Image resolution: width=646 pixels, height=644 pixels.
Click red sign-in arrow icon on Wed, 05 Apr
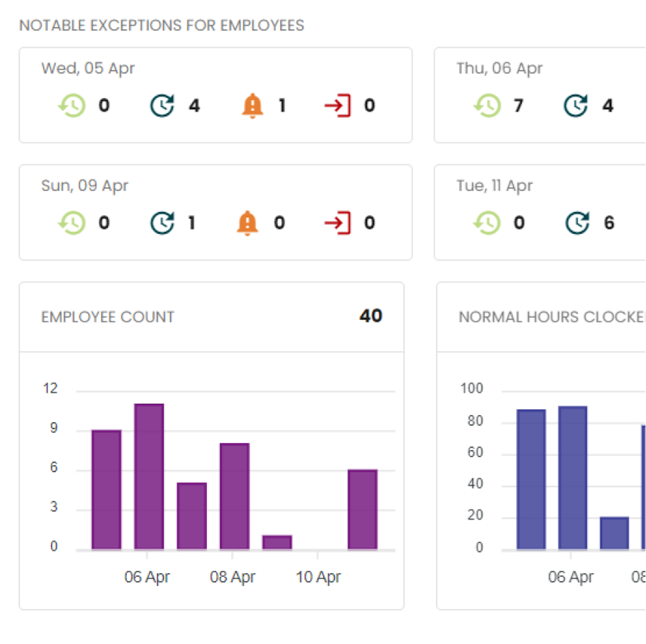tap(338, 106)
